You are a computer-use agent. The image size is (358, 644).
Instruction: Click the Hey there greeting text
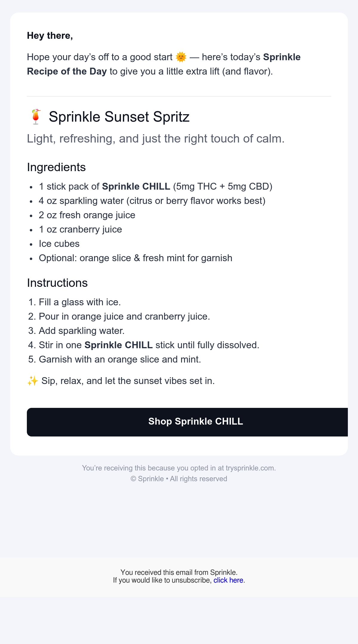50,36
